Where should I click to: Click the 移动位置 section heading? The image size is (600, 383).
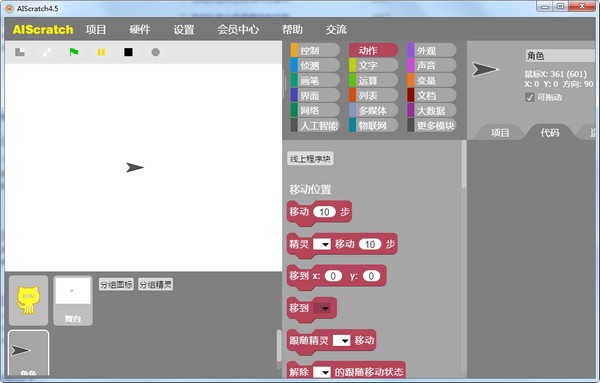310,189
